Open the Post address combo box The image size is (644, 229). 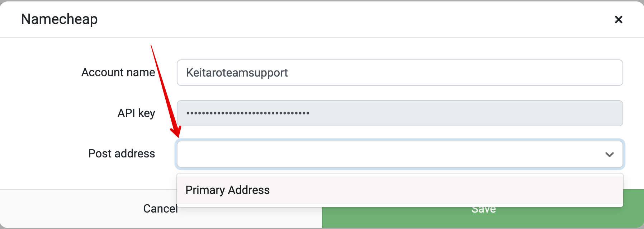click(x=400, y=154)
